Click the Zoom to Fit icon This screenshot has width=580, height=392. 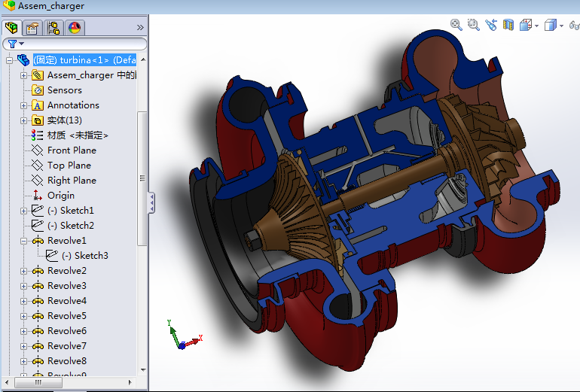point(456,25)
